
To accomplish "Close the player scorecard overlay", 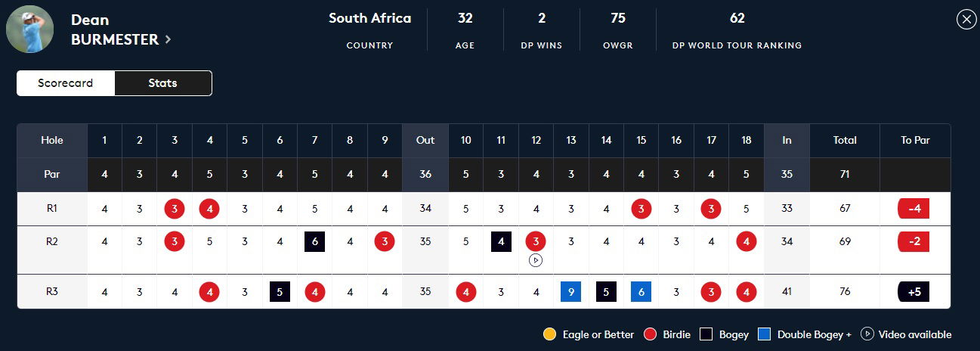I will (x=966, y=20).
